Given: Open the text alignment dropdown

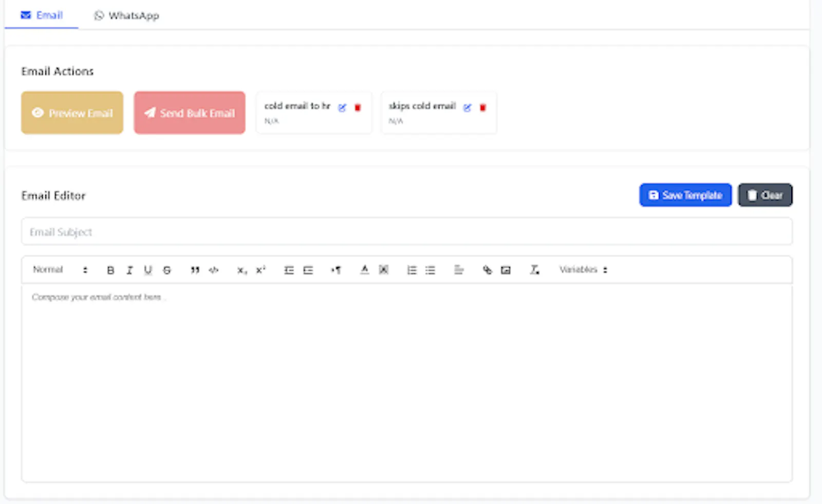Looking at the screenshot, I should pos(459,270).
